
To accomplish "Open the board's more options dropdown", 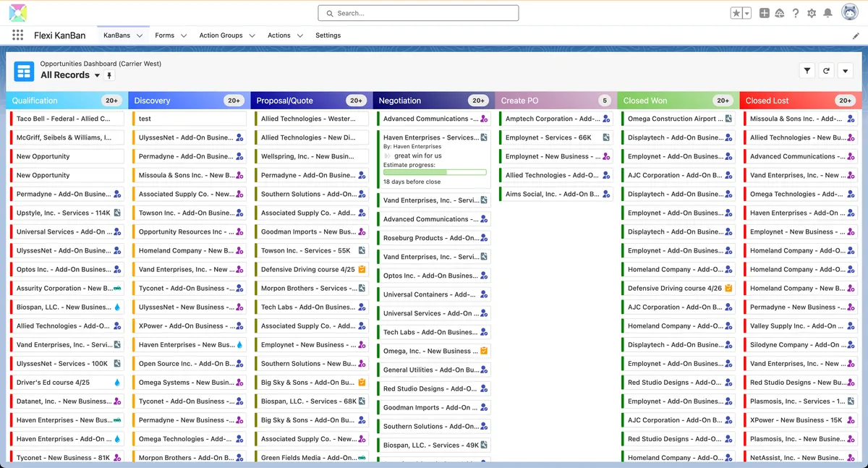I will [845, 70].
